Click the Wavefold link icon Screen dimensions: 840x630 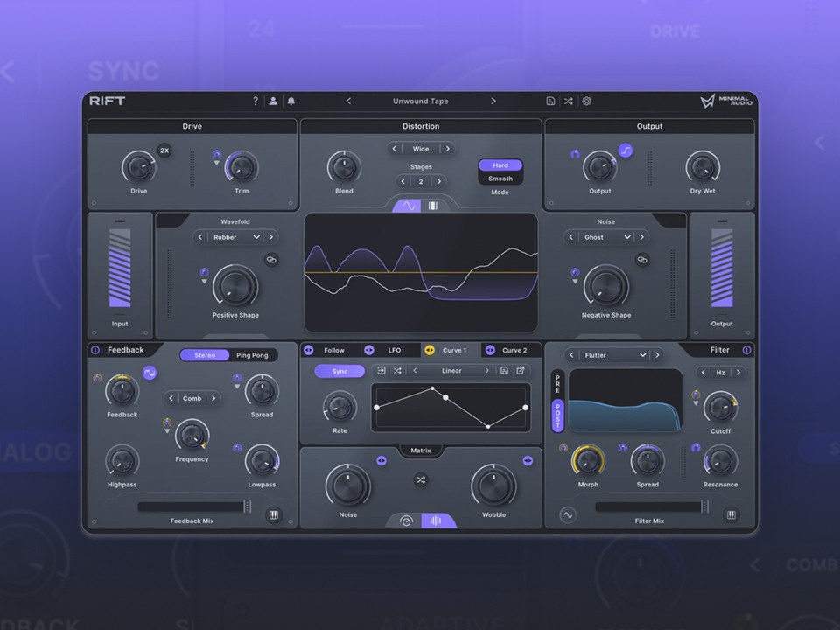point(271,260)
